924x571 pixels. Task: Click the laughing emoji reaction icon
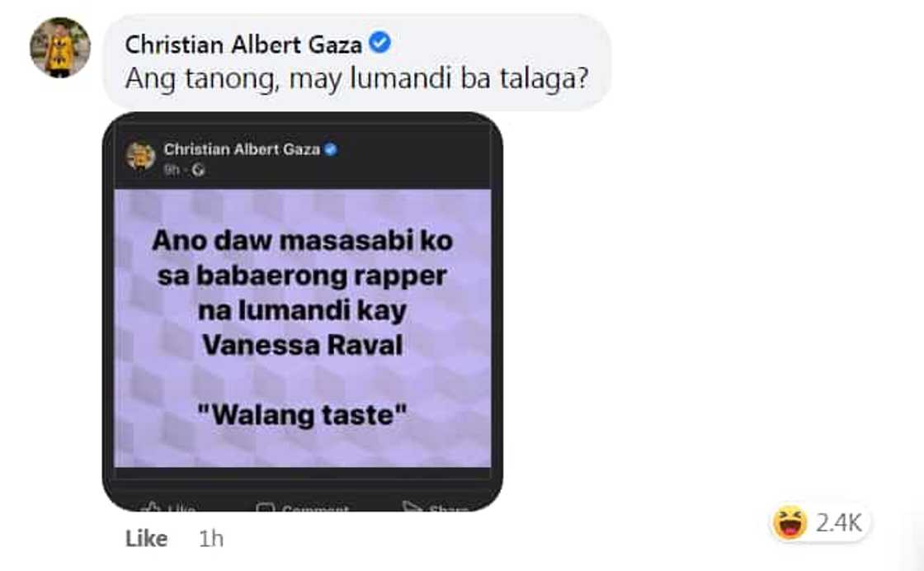click(790, 521)
